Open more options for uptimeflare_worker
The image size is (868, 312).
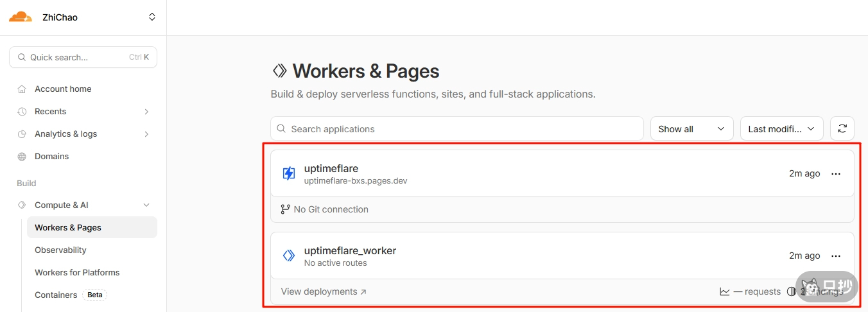(x=836, y=256)
